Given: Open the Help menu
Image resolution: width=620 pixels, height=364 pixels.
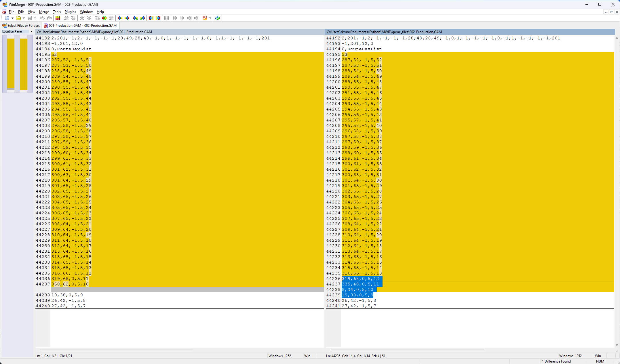Looking at the screenshot, I should (x=100, y=12).
